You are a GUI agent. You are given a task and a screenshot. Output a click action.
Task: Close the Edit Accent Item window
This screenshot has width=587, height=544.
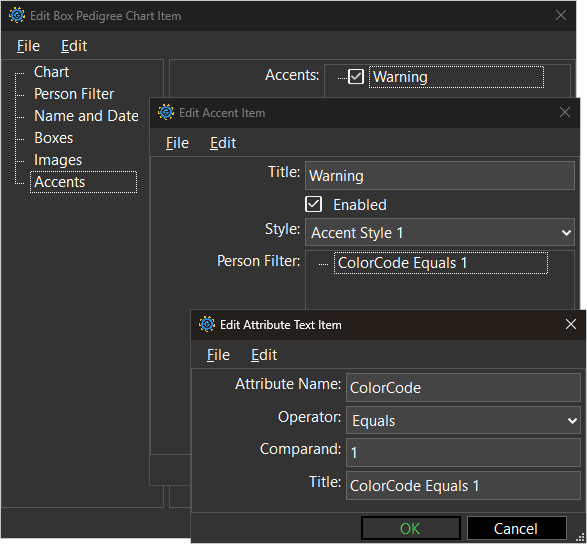point(565,112)
